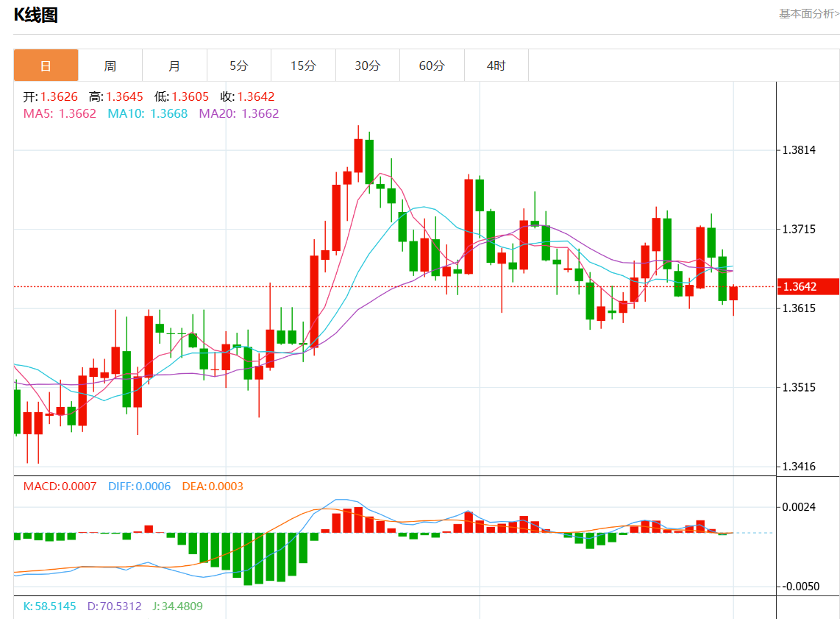
Task: Click the 低:1.3605 low value
Action: (182, 96)
